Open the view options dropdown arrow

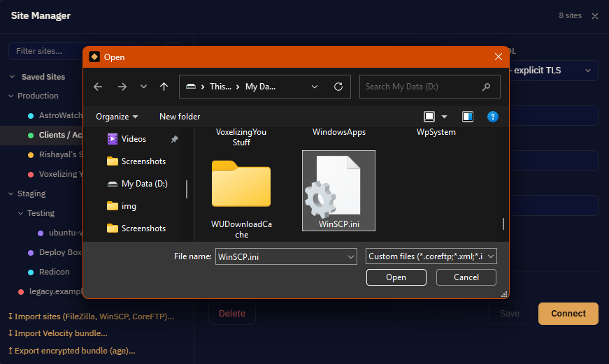tap(444, 117)
